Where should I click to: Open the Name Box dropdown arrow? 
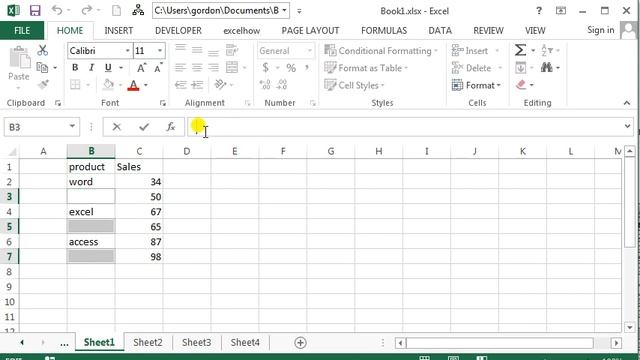pyautogui.click(x=72, y=126)
